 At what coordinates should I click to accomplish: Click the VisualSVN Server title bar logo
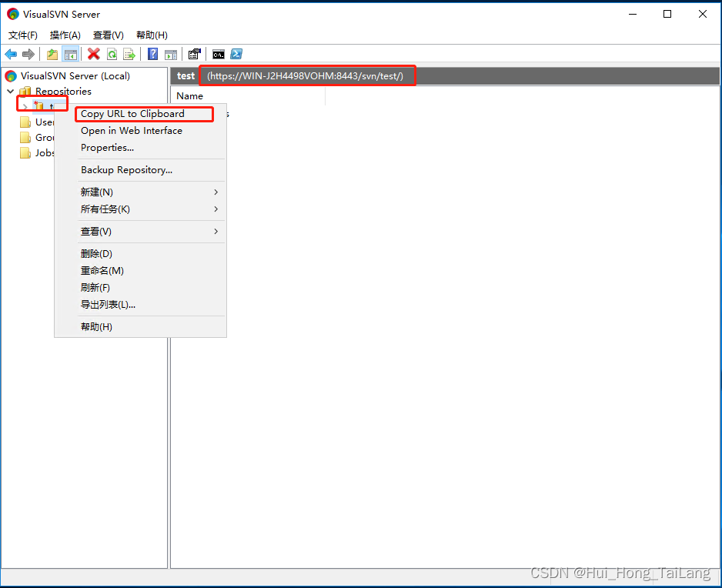(13, 15)
